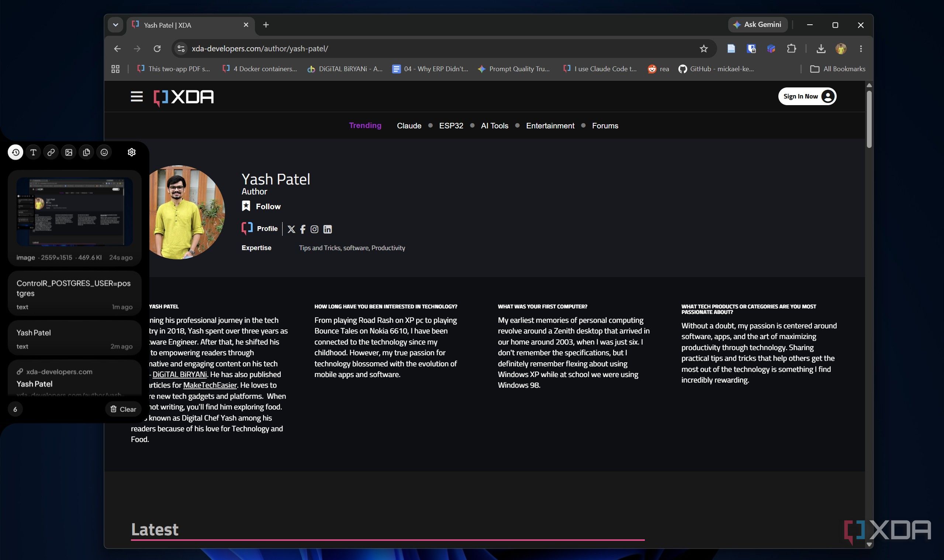Open the MakeTechEasier link in bio
Screen dimensions: 944x560
pos(210,385)
